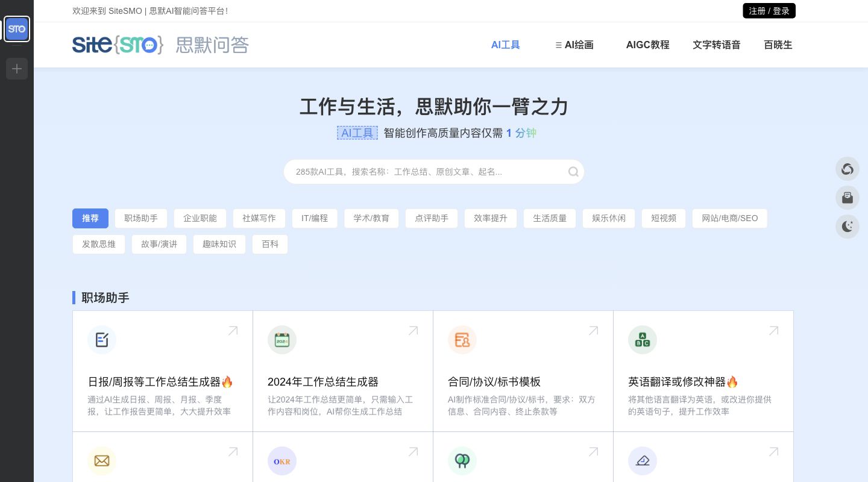Viewport: 868px width, 482px height.
Task: Click the 2024年工作总结 calendar icon
Action: tap(282, 340)
